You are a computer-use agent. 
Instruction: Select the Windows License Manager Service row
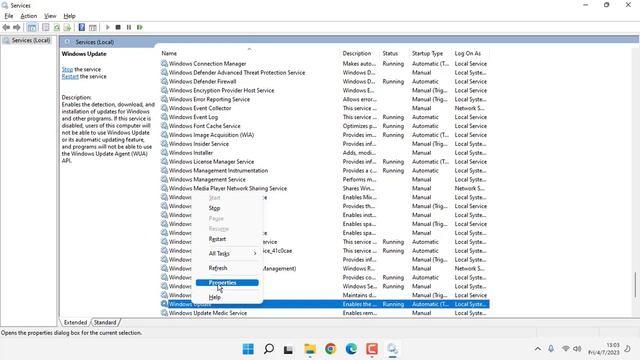(324, 161)
